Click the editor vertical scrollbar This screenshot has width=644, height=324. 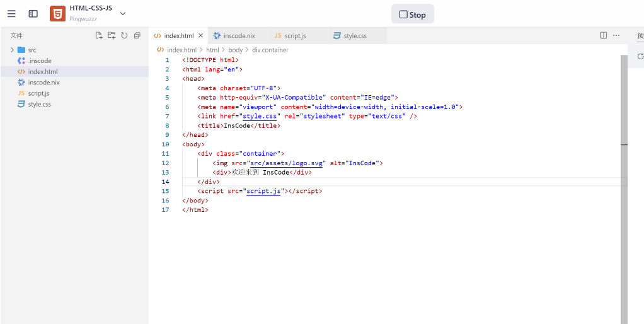click(624, 189)
